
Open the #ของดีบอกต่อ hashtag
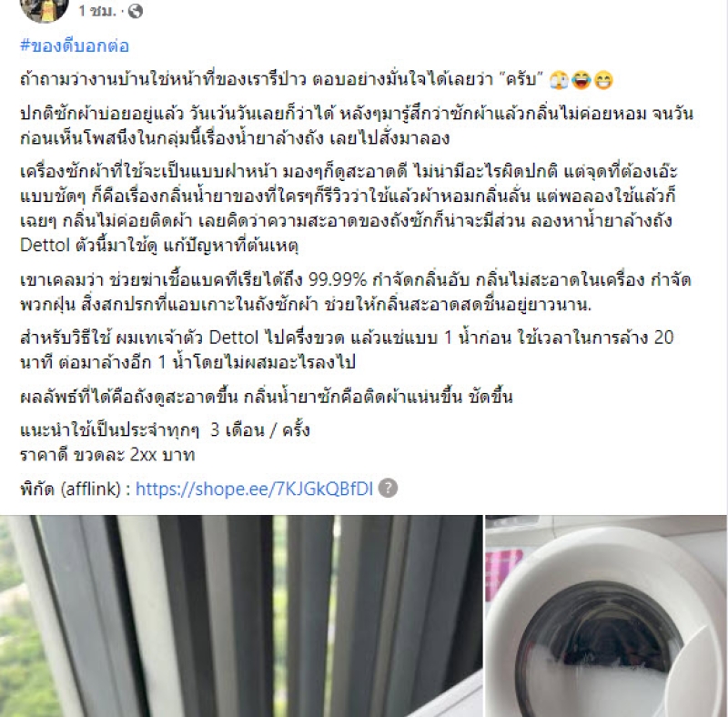tap(75, 45)
